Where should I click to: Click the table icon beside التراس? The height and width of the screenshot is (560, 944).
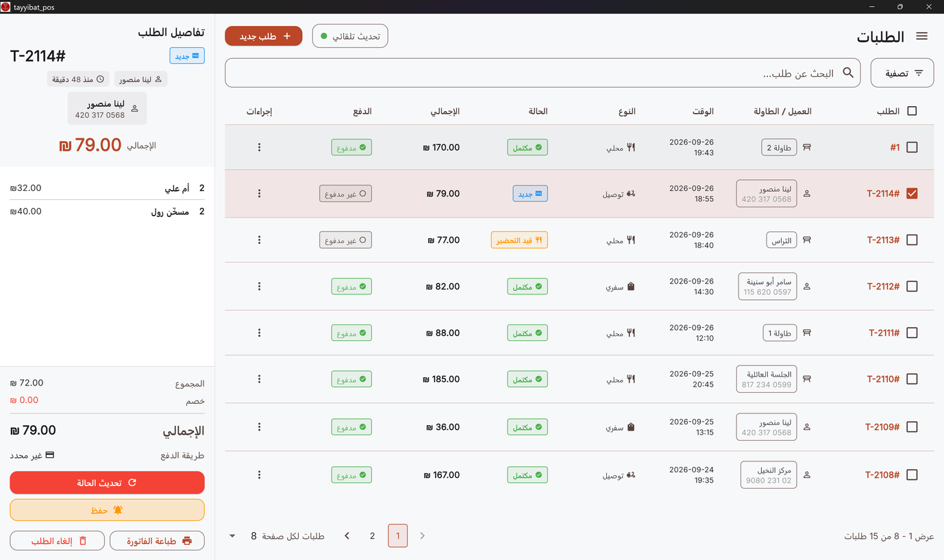(x=807, y=240)
